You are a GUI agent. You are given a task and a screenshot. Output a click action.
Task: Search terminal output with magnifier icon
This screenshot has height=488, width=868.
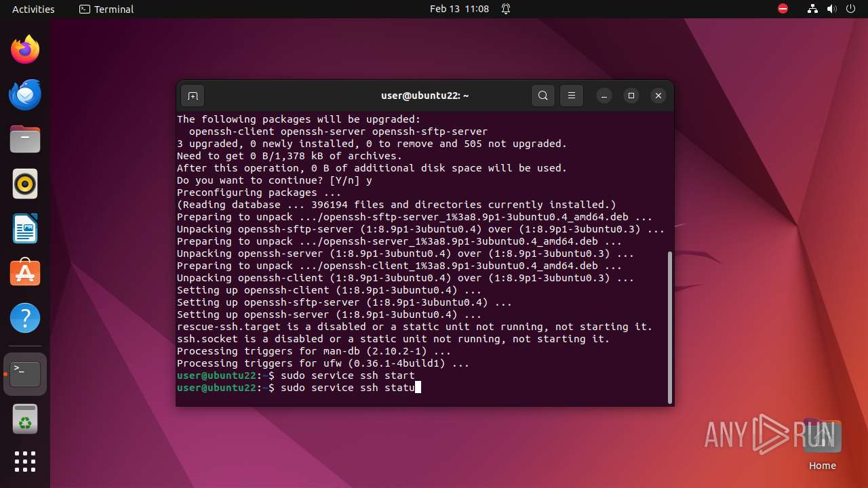(x=543, y=96)
